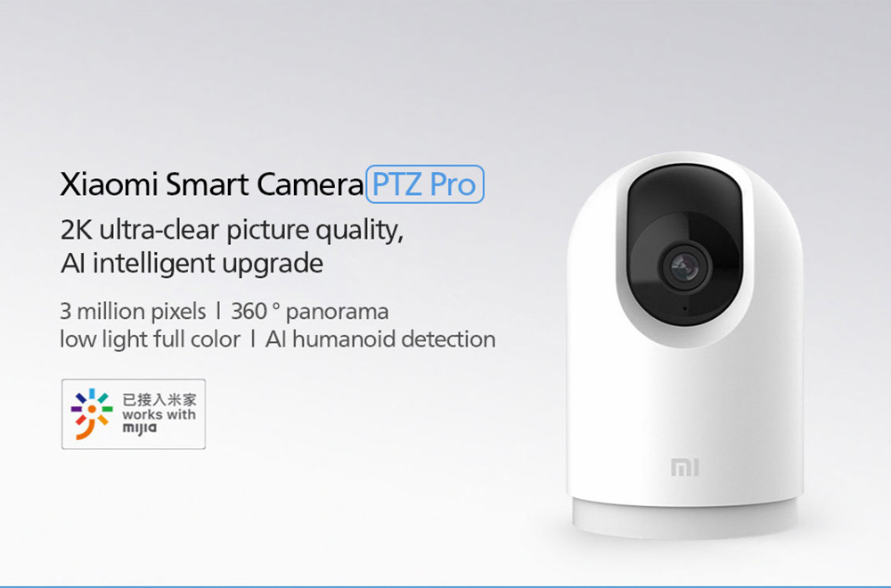Click the AI humanoid detection text

[380, 339]
